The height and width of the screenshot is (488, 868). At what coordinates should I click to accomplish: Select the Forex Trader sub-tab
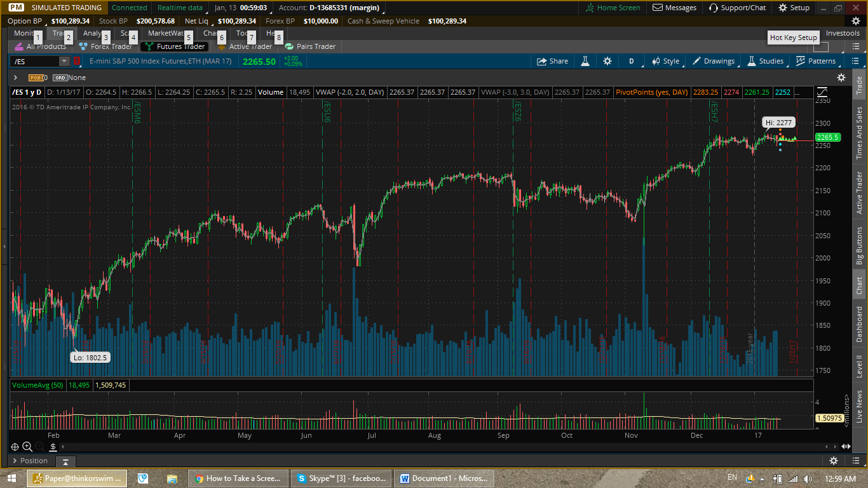(105, 46)
